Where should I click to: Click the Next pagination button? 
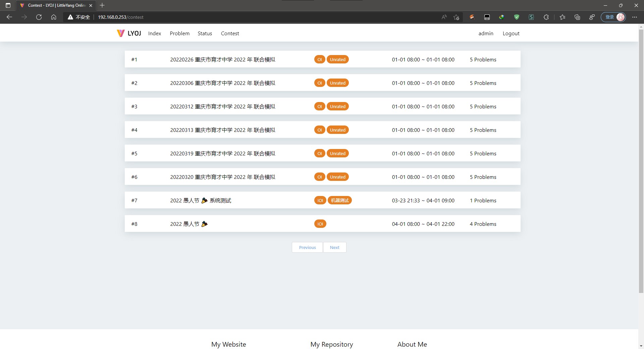(x=334, y=247)
